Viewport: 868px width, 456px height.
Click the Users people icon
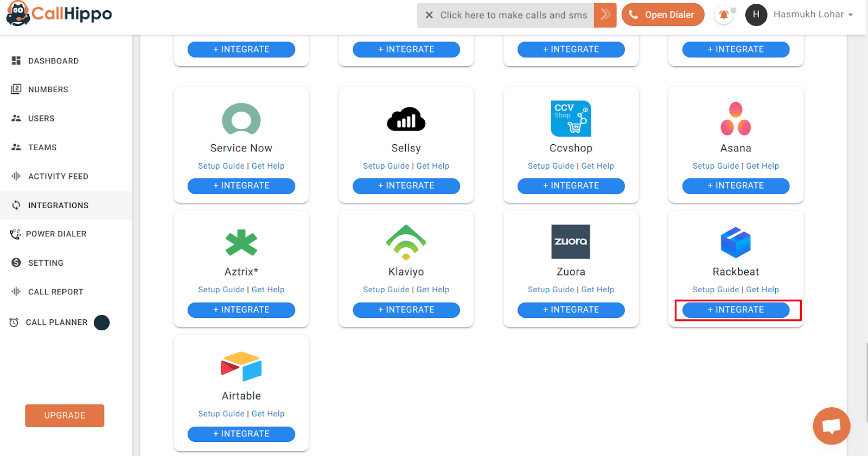click(16, 118)
